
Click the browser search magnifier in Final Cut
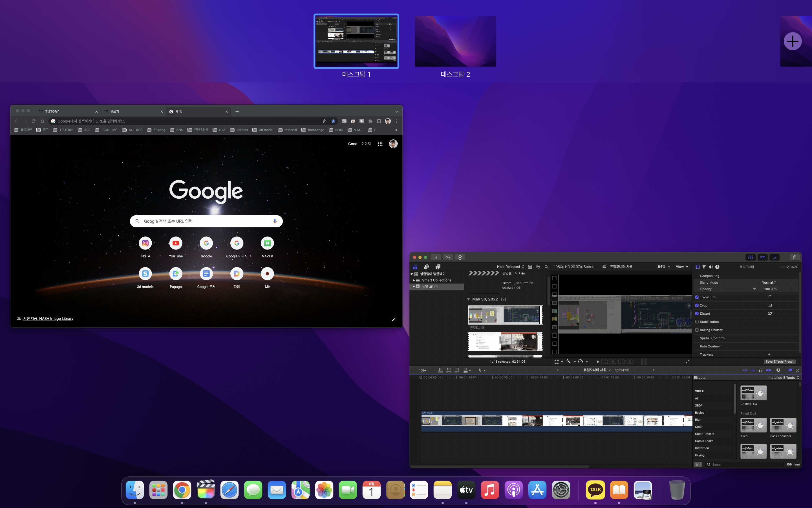546,267
